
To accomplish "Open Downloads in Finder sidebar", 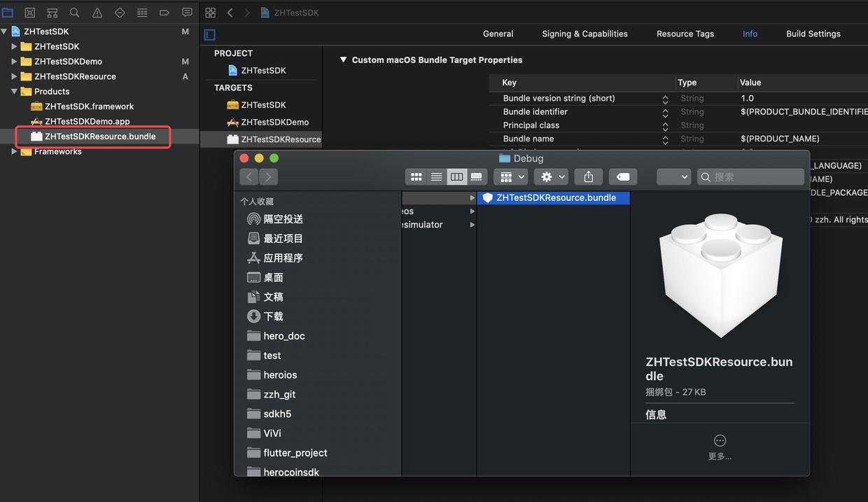I will click(x=265, y=316).
